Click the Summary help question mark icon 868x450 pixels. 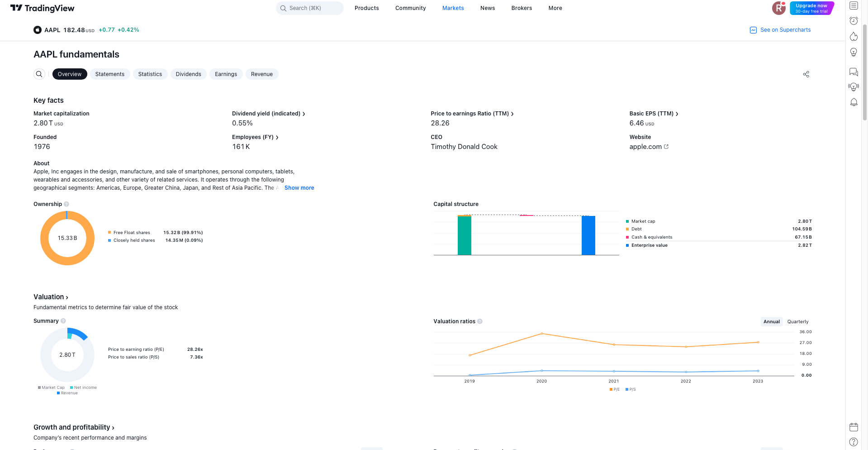point(63,321)
